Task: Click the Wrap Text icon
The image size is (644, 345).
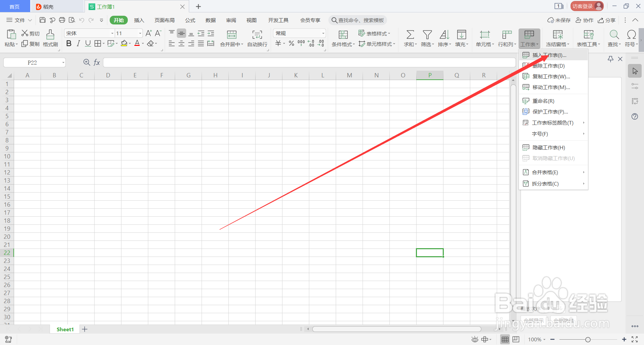Action: [257, 34]
